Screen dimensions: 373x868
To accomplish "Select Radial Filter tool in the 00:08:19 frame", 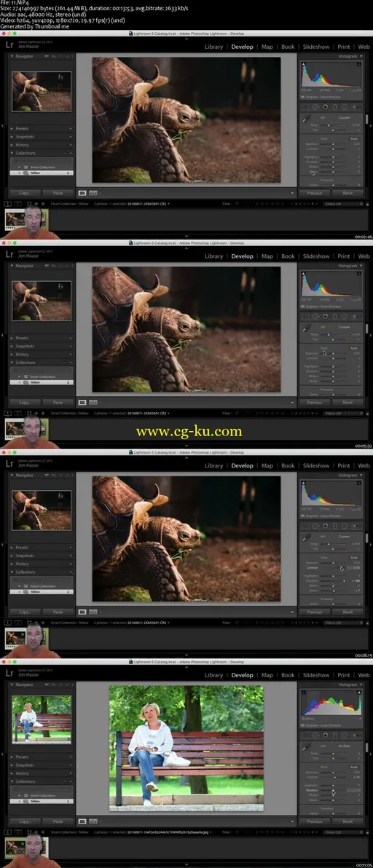I will tap(344, 526).
